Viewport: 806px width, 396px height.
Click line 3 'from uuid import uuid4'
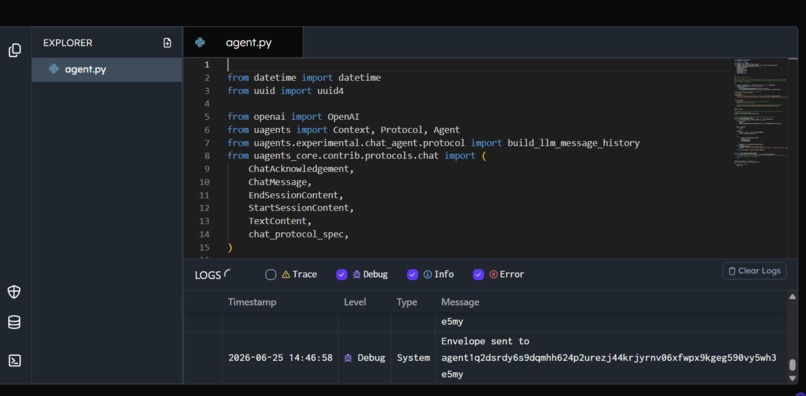(286, 91)
